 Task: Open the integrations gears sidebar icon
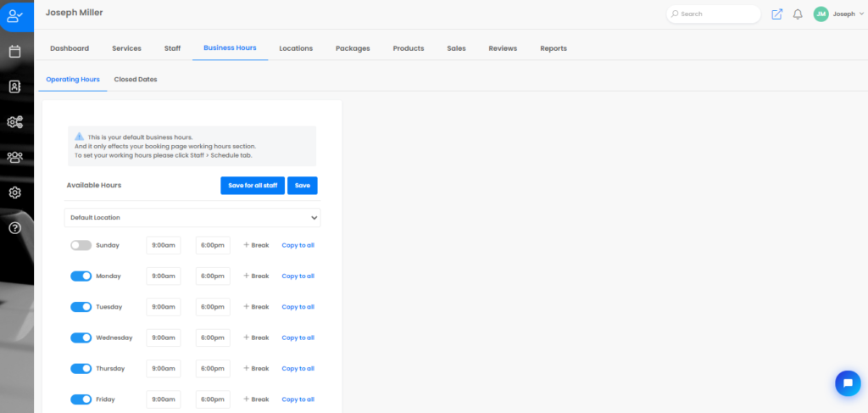point(15,122)
